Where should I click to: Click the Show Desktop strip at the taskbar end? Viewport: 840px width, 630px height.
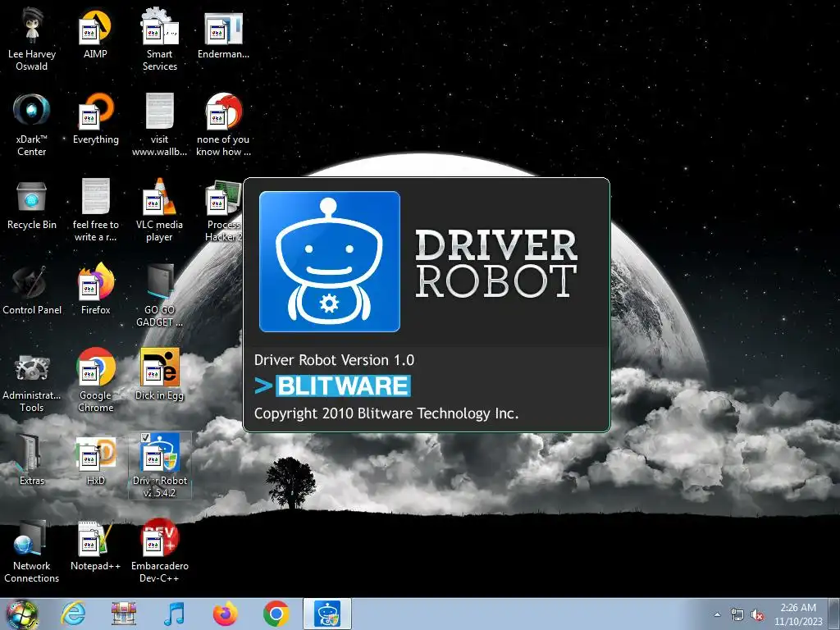click(x=834, y=614)
